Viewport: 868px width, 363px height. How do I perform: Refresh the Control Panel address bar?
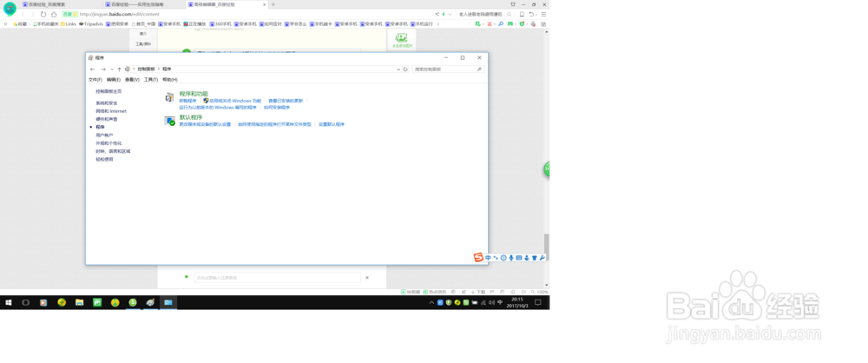point(405,69)
